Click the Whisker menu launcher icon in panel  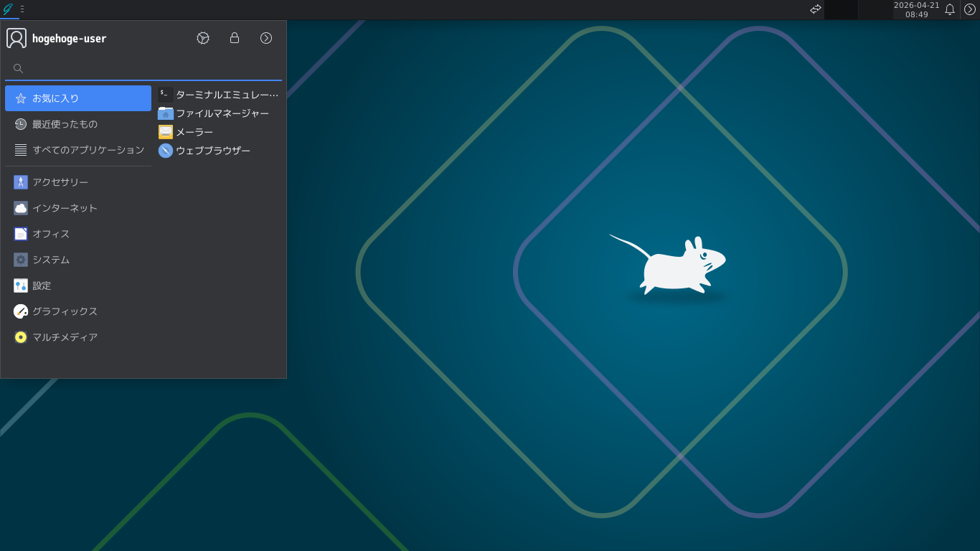click(9, 9)
